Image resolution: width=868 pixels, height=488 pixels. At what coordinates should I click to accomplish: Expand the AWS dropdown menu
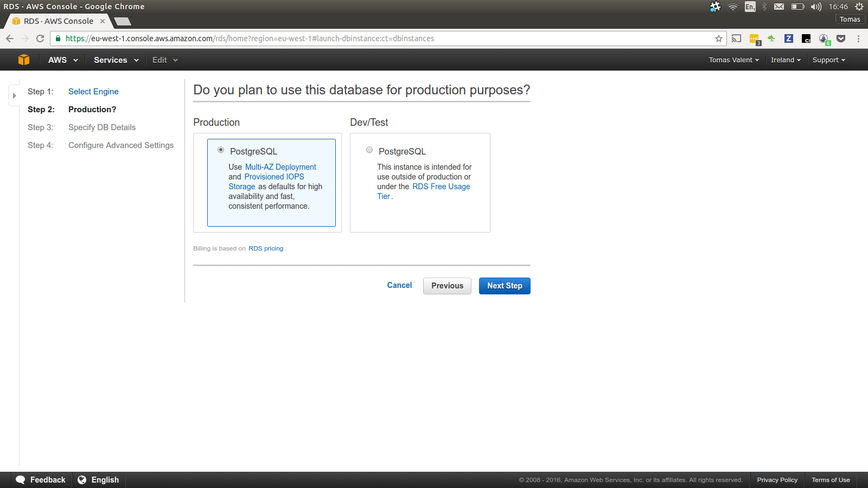point(63,60)
